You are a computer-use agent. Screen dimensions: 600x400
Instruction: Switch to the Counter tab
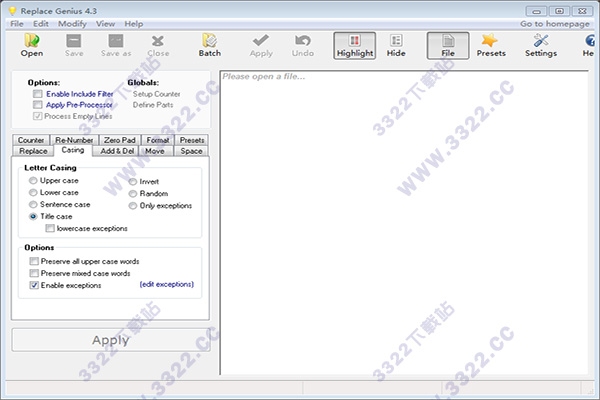click(x=31, y=140)
